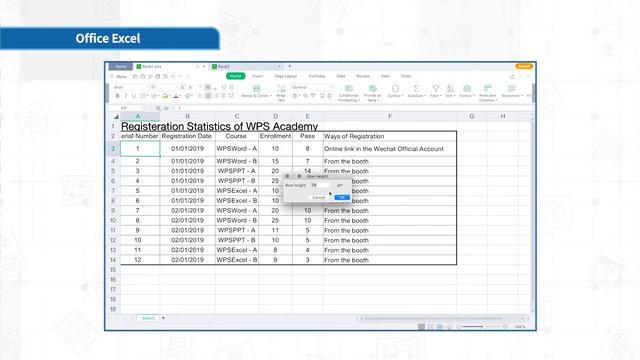The image size is (640, 360).
Task: Click the horizontal scrollbar
Action: (433, 318)
